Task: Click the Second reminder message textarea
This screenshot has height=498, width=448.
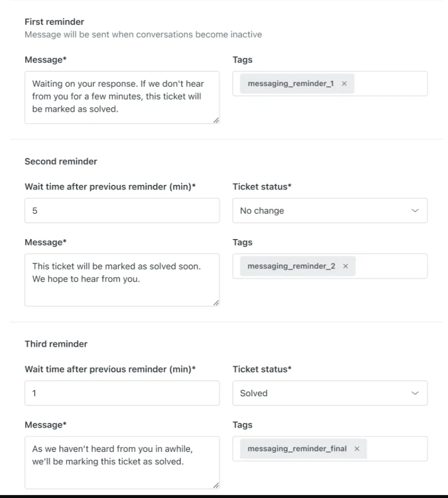Action: point(122,280)
